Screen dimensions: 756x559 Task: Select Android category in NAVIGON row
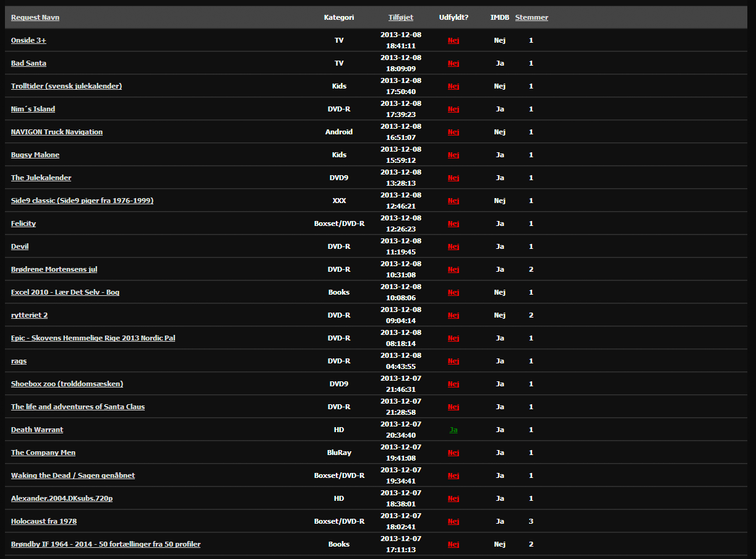pos(339,132)
